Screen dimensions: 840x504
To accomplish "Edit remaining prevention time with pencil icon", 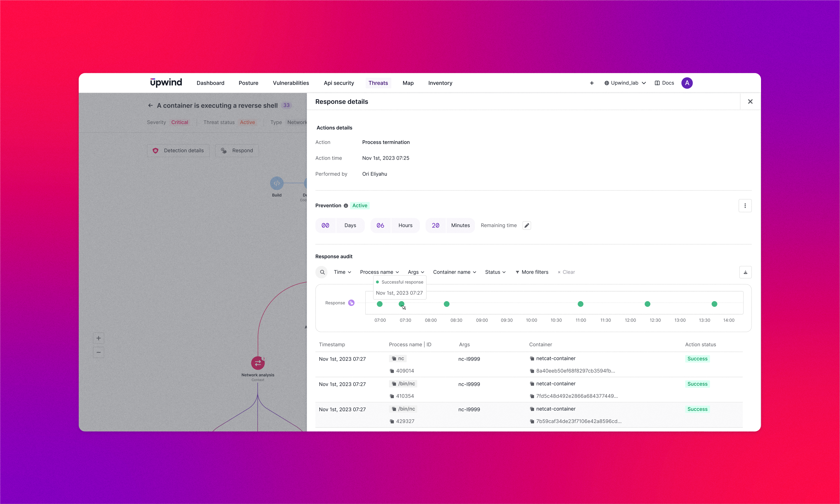I will click(x=526, y=226).
